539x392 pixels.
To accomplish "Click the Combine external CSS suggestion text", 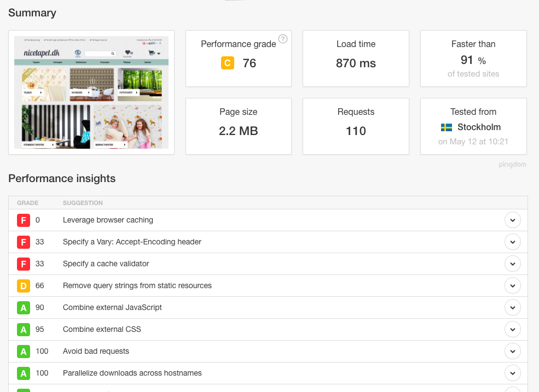I will (x=102, y=330).
